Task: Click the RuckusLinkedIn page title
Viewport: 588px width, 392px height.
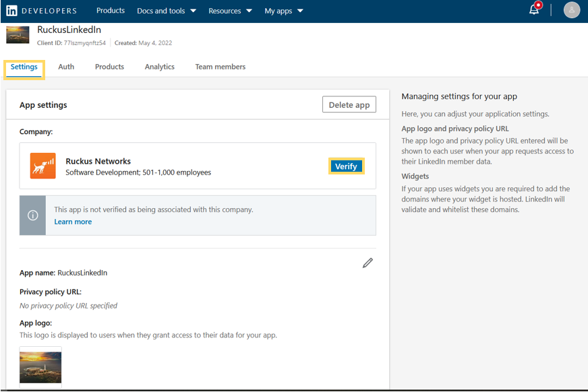Action: [x=69, y=30]
